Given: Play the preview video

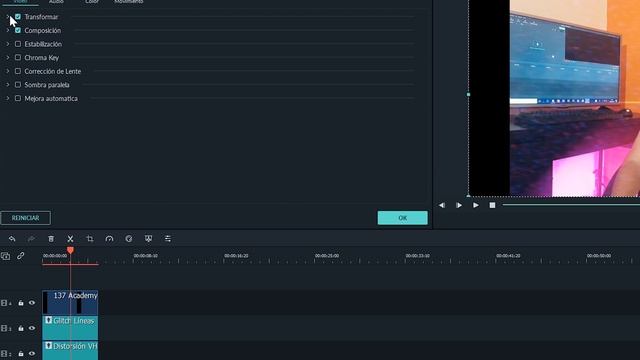Looking at the screenshot, I should coord(476,205).
